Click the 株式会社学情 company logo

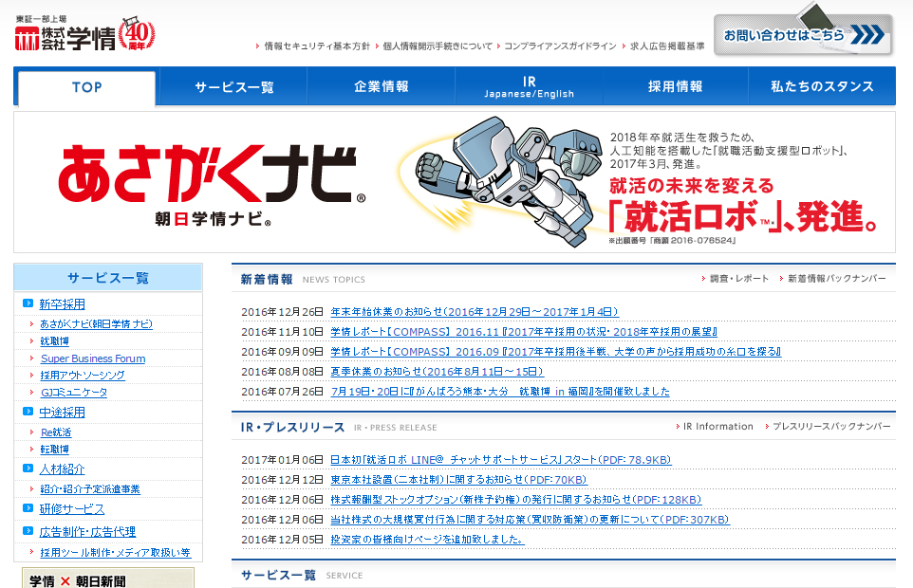(65, 38)
